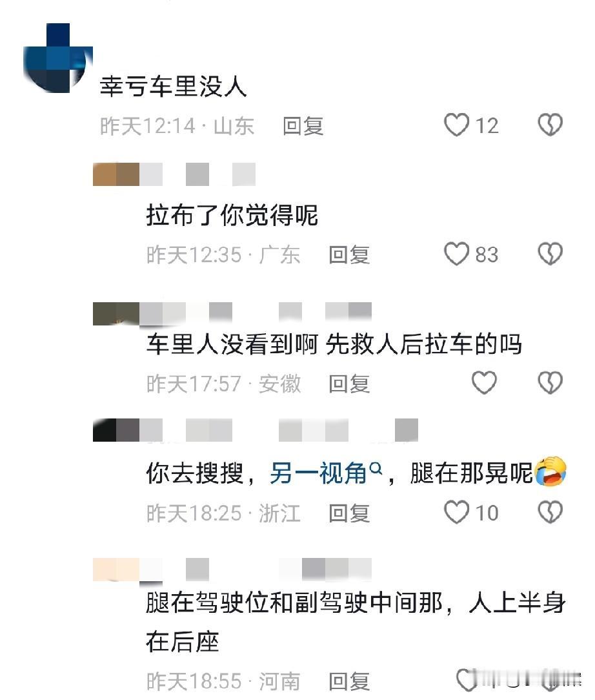This screenshot has width=595, height=700.
Task: Reply to the 昨天17:57 comment
Action: point(349,384)
